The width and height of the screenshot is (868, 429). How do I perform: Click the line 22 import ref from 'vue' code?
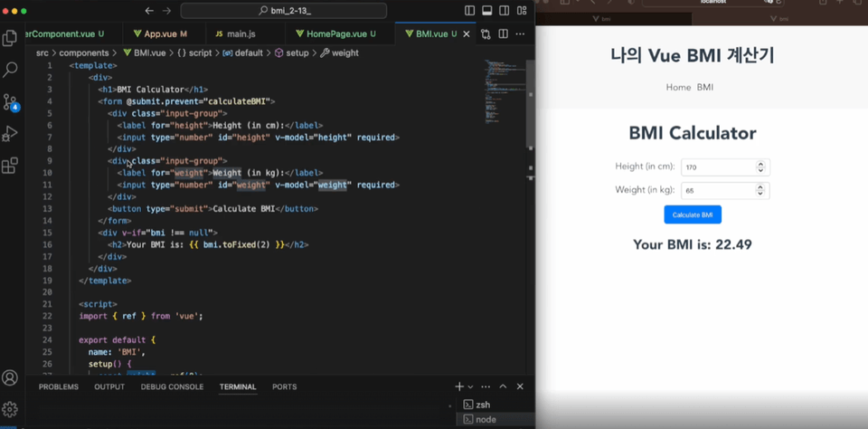coord(141,316)
